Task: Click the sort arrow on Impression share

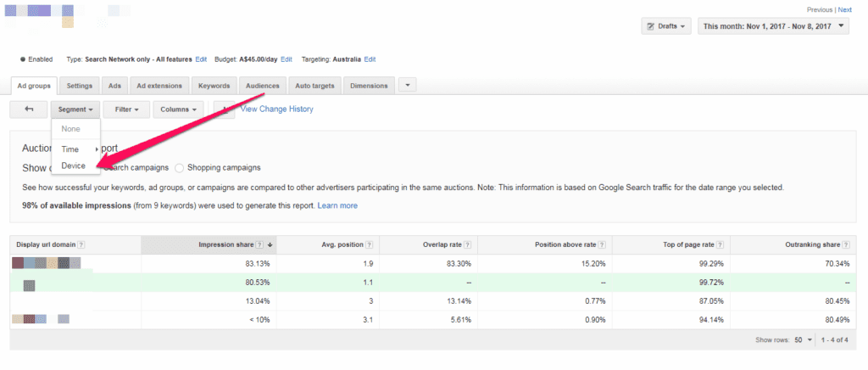Action: [270, 244]
